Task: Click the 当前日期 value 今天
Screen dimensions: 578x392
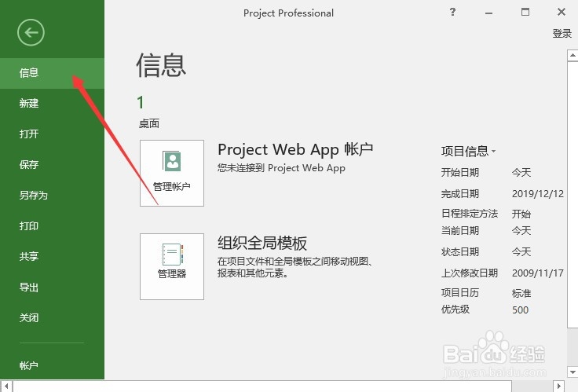Action: (521, 231)
